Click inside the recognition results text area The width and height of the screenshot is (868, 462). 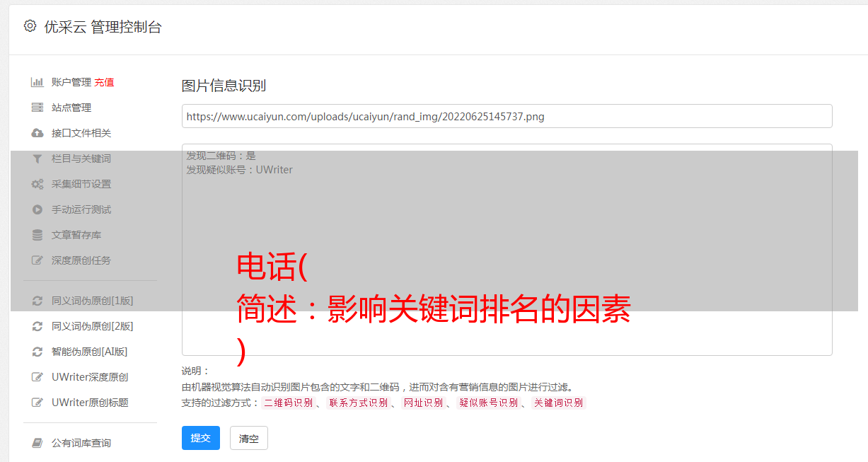point(507,250)
